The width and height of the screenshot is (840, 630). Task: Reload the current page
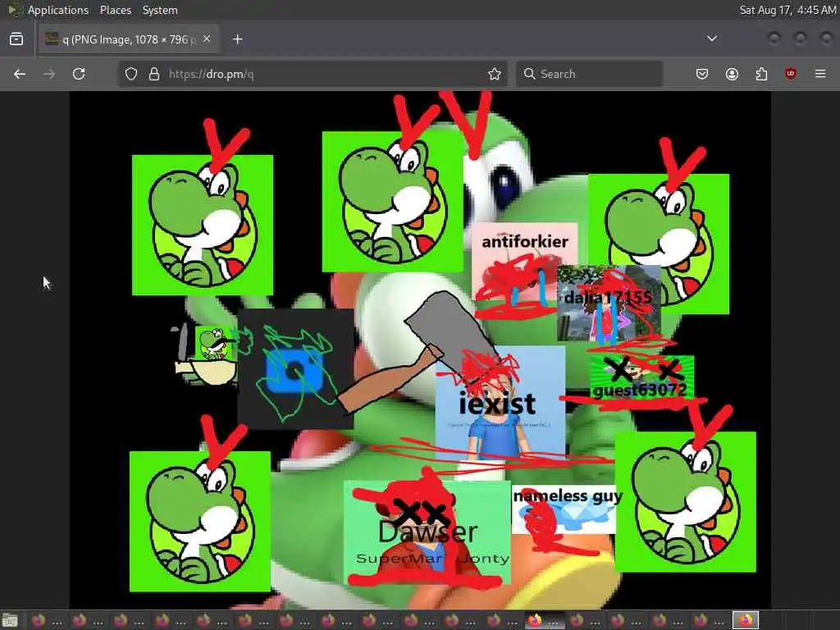pyautogui.click(x=79, y=74)
